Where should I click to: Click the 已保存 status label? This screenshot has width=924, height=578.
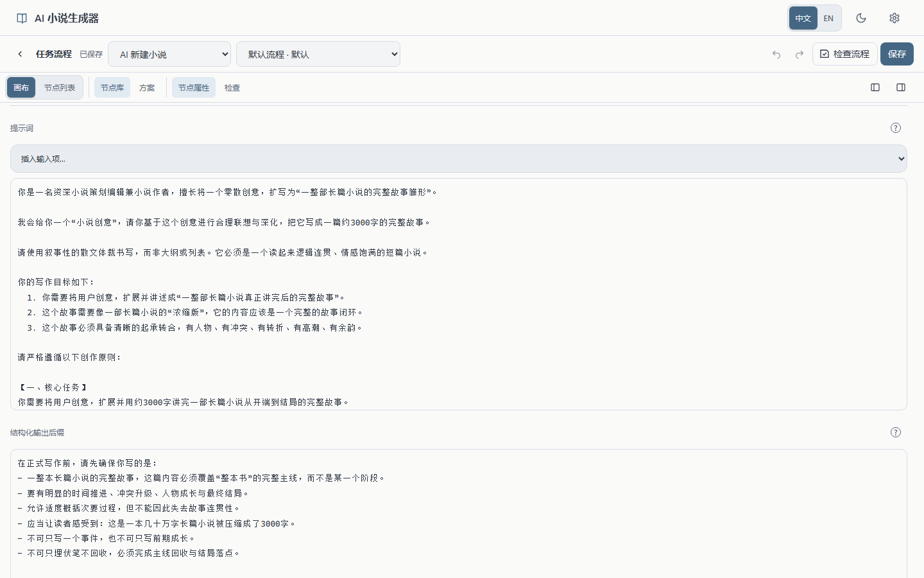[91, 55]
